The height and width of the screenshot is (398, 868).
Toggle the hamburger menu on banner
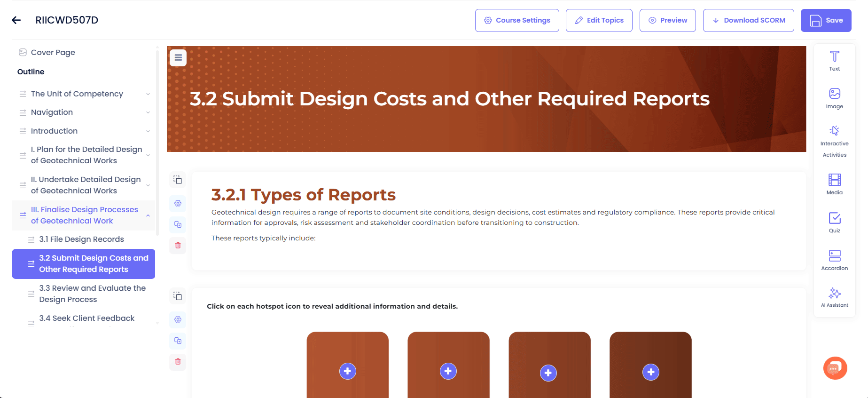pyautogui.click(x=178, y=58)
